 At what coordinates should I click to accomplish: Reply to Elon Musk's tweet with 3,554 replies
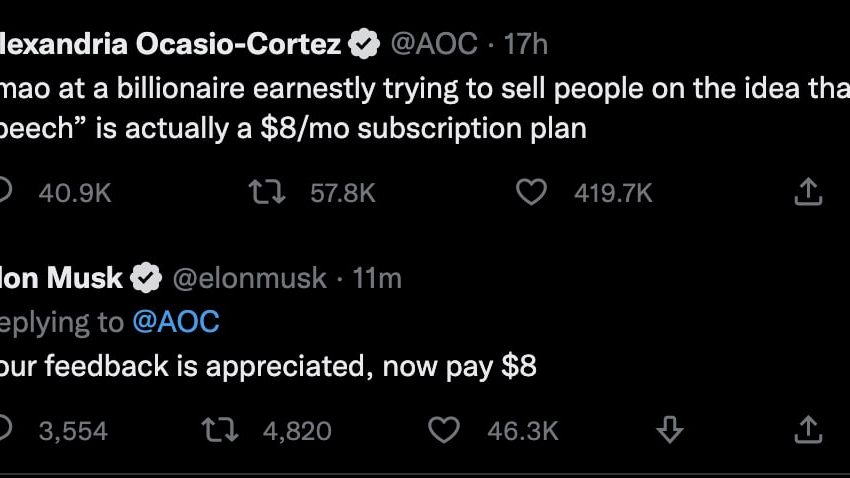[5, 430]
